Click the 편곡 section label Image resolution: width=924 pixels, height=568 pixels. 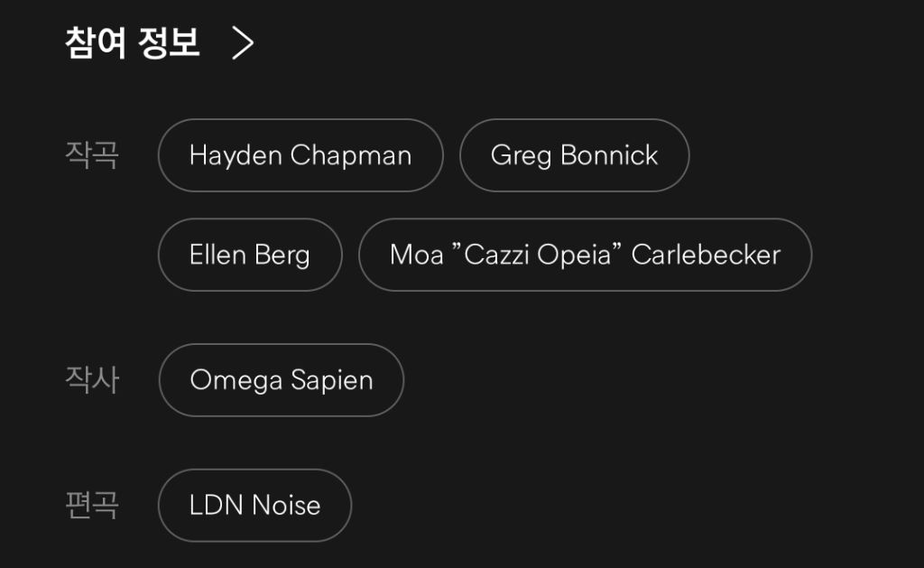[x=92, y=505]
